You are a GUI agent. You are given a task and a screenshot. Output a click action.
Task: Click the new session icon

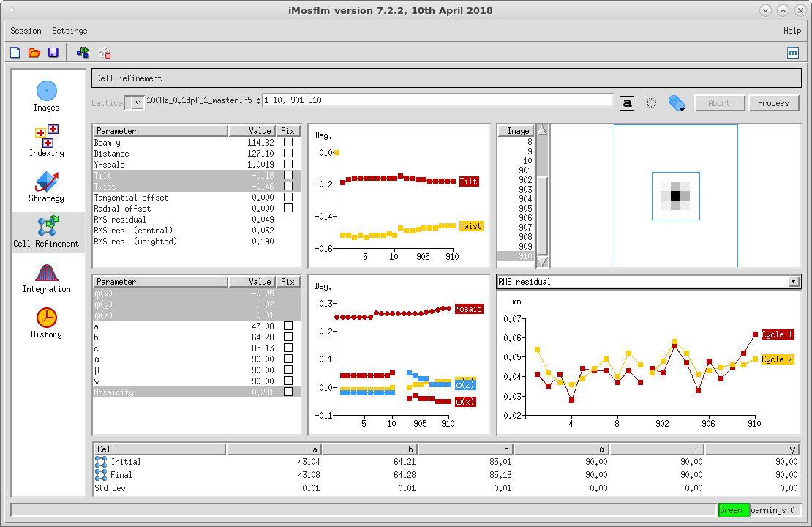[15, 53]
